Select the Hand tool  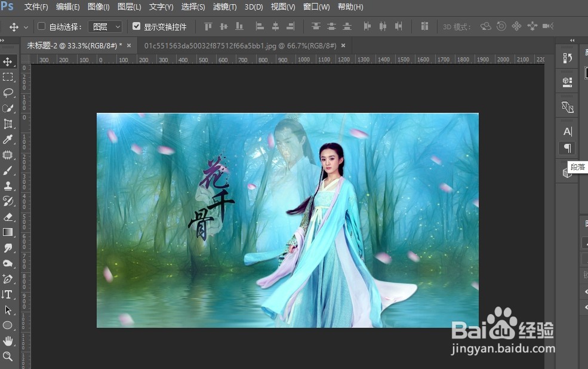click(x=8, y=341)
